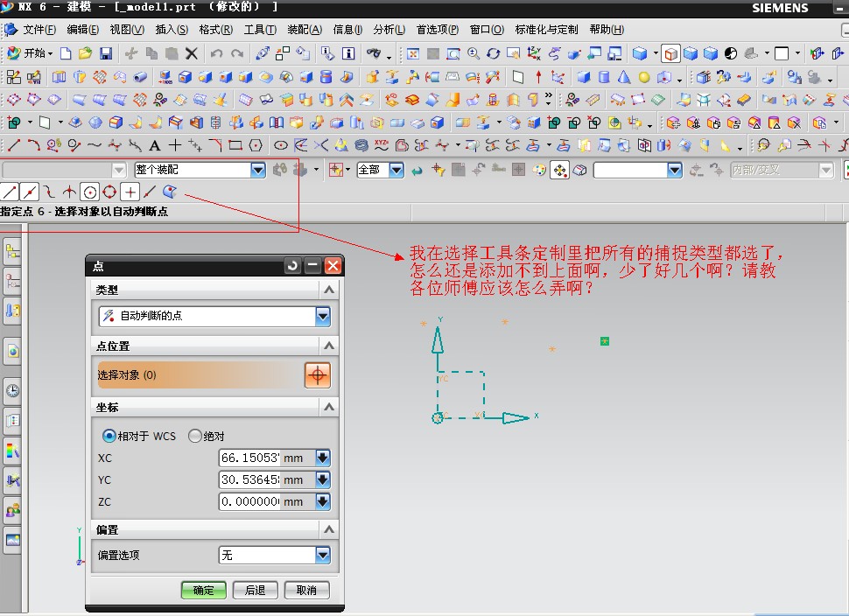Create a Cylinder primitive with its icon

(x=604, y=77)
